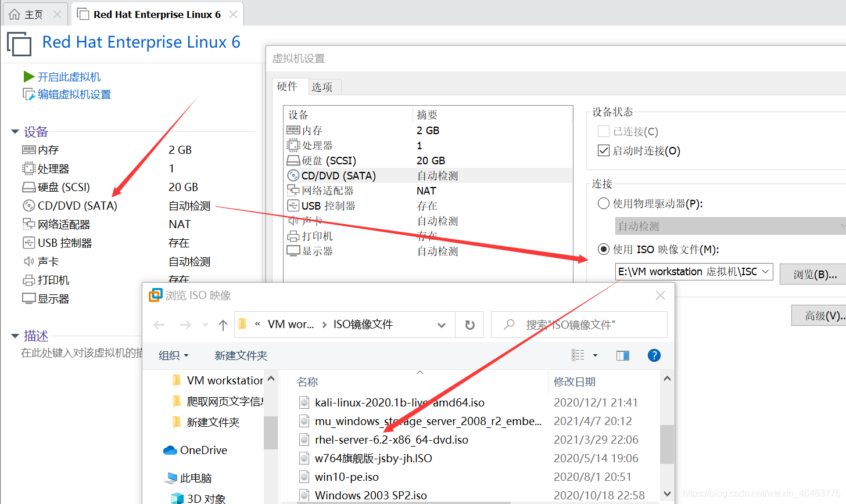Collapse the 描述 section in main window
The width and height of the screenshot is (846, 504).
[15, 336]
